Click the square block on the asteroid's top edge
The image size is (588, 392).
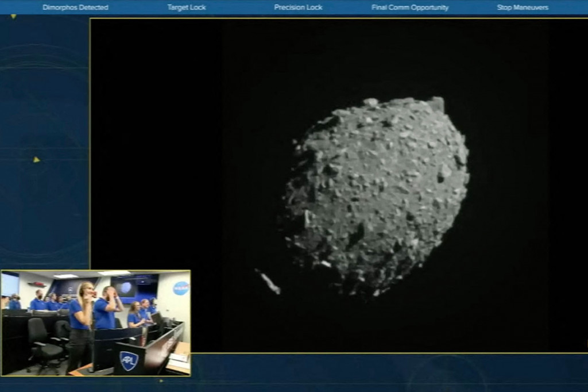coord(437,103)
